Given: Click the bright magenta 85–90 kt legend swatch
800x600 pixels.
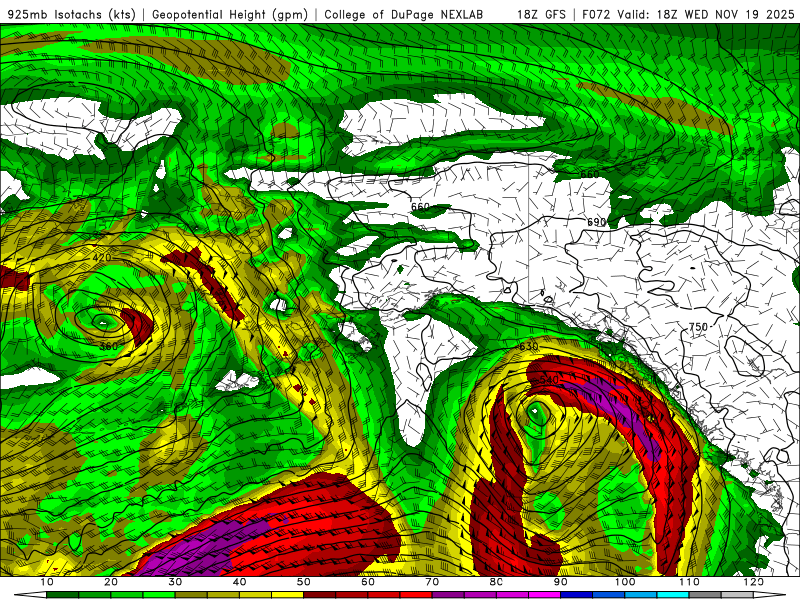Looking at the screenshot, I should 544,595.
